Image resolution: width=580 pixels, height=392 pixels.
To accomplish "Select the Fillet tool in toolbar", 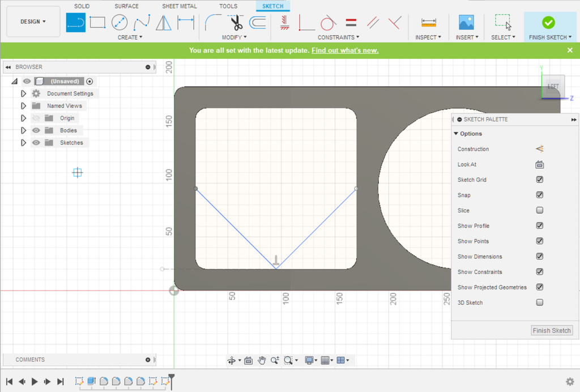I will coord(213,23).
